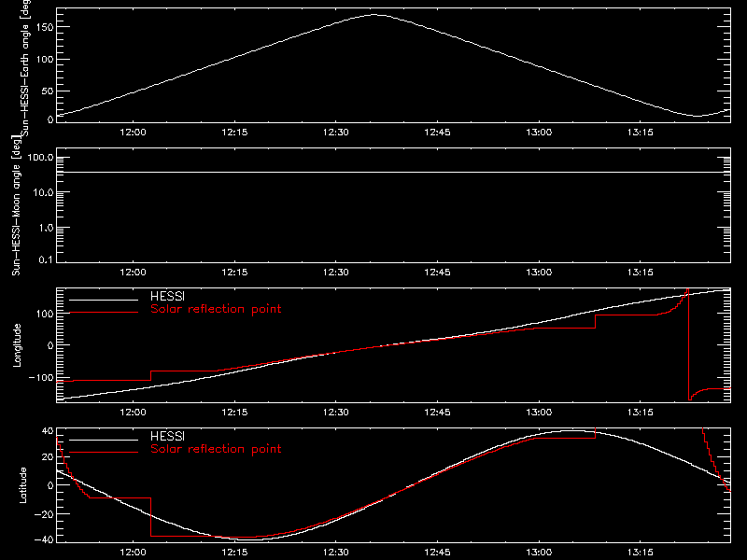Click the 0.1 tick on Moon angle axis
Screen dimensions: 747x560
pyautogui.click(x=46, y=259)
